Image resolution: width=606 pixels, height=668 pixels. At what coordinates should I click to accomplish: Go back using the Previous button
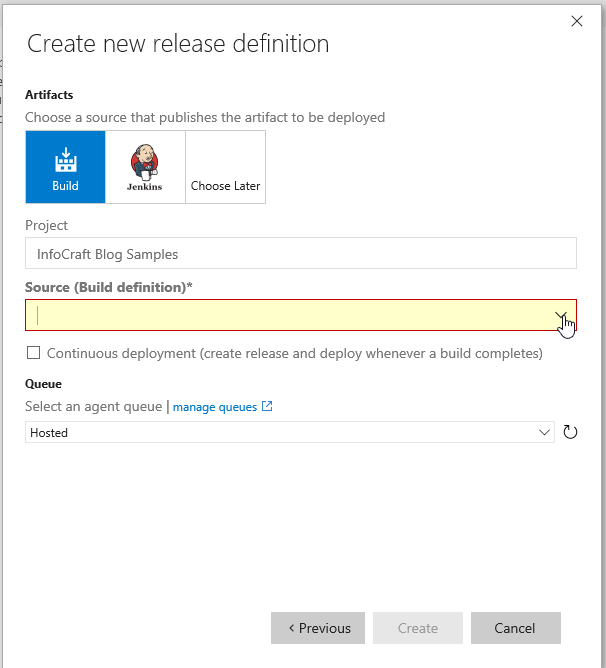(318, 628)
